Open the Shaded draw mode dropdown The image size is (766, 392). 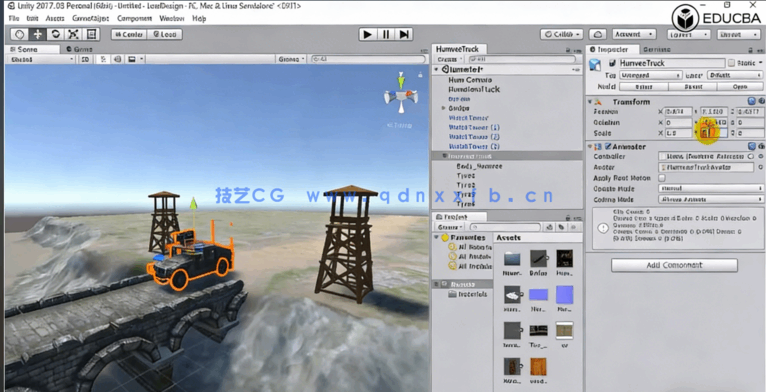pos(42,59)
